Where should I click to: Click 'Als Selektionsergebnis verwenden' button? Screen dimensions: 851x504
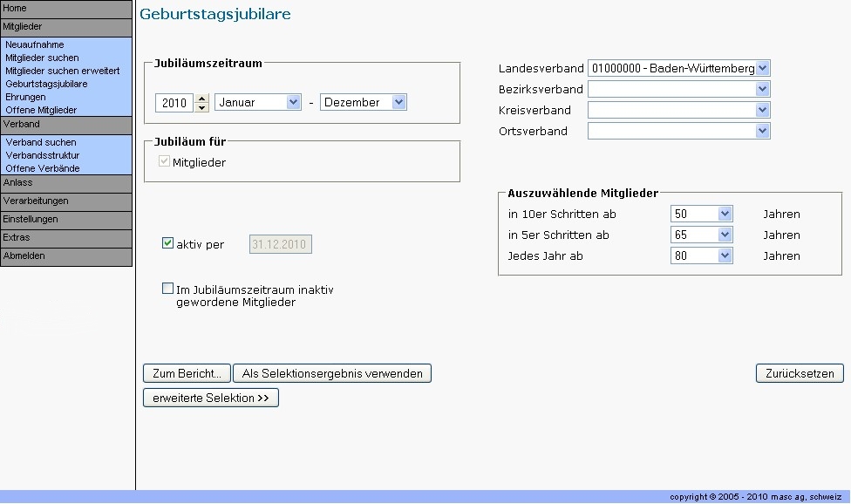pos(331,373)
